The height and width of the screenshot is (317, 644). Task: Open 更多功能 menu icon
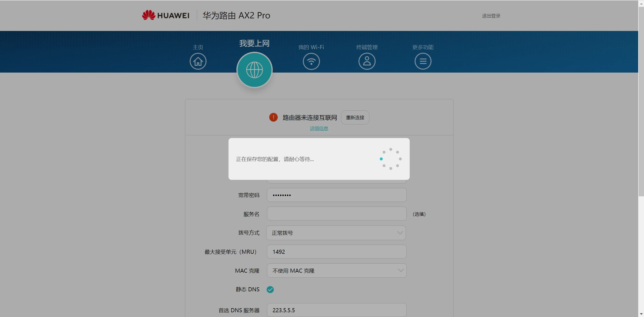pos(423,61)
